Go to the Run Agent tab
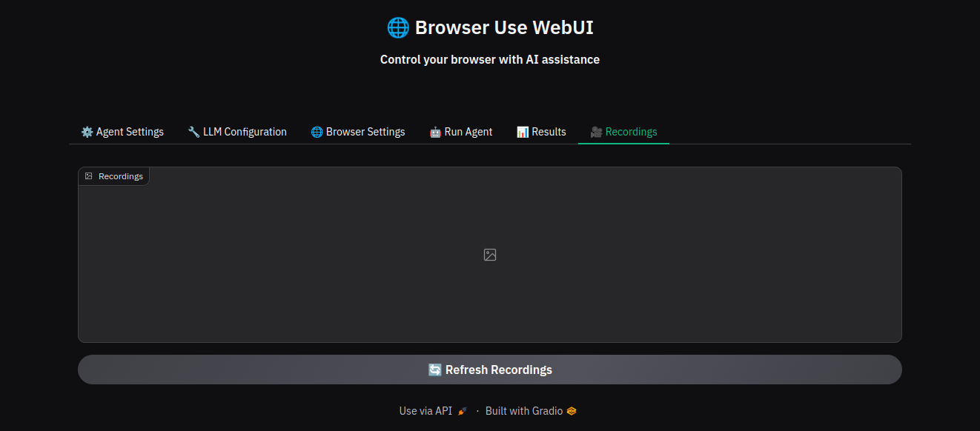 click(461, 132)
